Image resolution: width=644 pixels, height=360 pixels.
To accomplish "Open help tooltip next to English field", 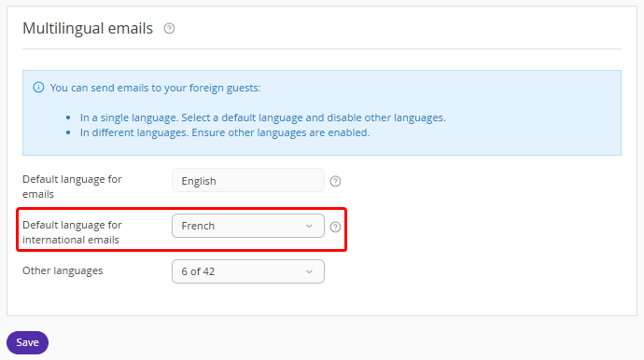I will pos(335,181).
